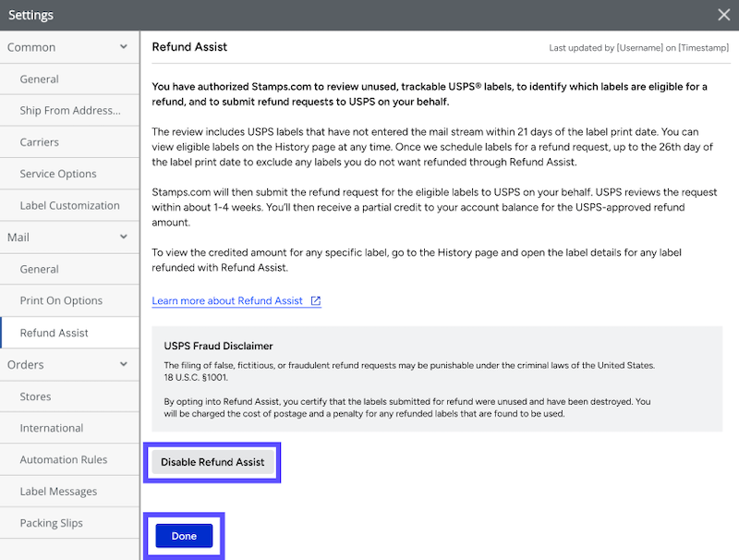Open Automation Rules
The height and width of the screenshot is (560, 739).
[x=70, y=459]
